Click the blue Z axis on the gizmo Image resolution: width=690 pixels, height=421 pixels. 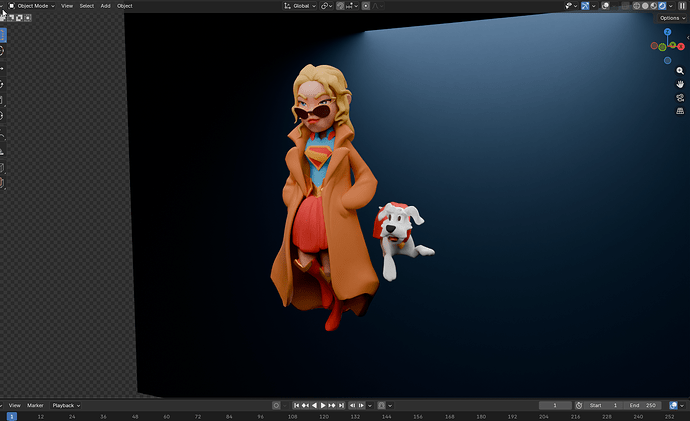click(x=668, y=32)
